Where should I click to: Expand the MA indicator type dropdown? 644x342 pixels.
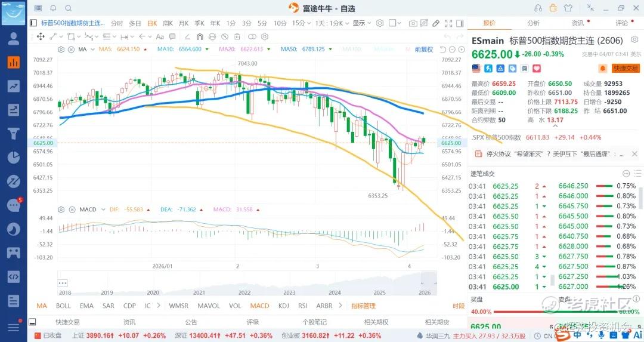(x=92, y=50)
